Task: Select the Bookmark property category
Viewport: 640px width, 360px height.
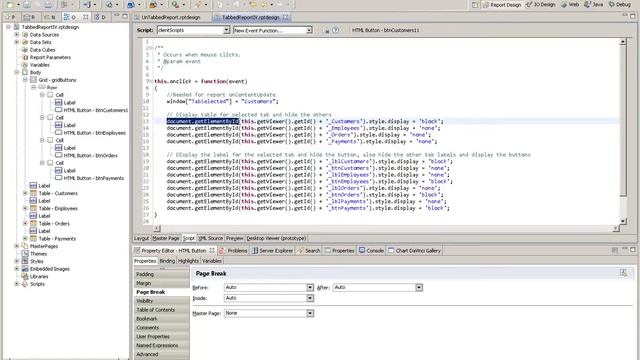Action: pyautogui.click(x=162, y=319)
